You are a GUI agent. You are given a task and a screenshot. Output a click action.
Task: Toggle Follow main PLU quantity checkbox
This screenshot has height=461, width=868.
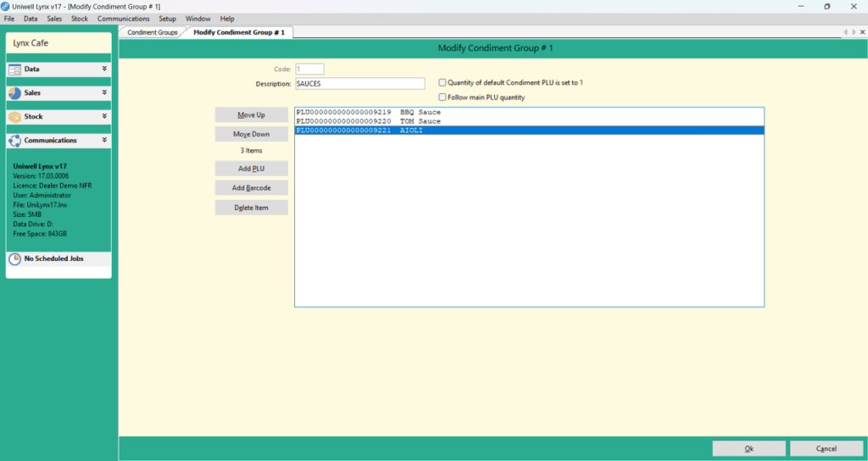[x=442, y=97]
